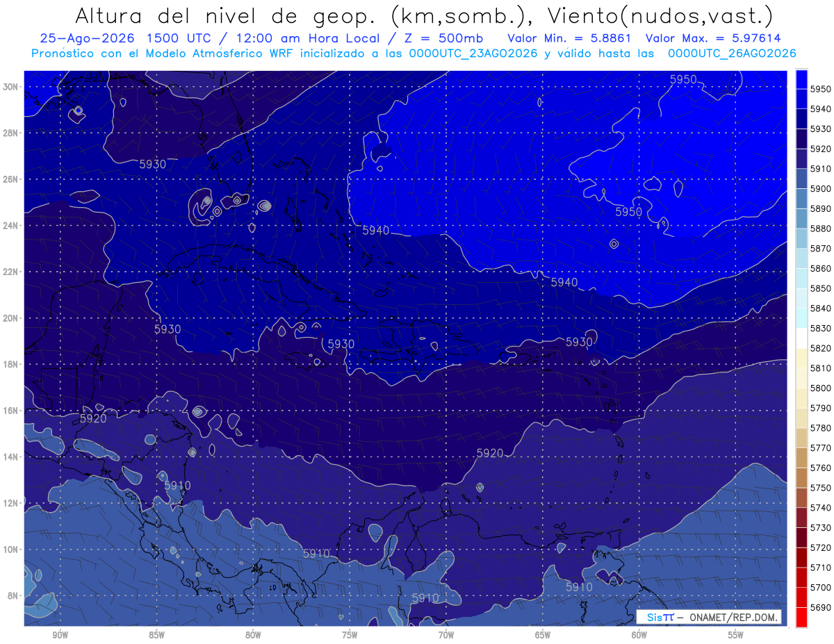Click the 26N latitude axis label
The width and height of the screenshot is (834, 644).
[10, 179]
